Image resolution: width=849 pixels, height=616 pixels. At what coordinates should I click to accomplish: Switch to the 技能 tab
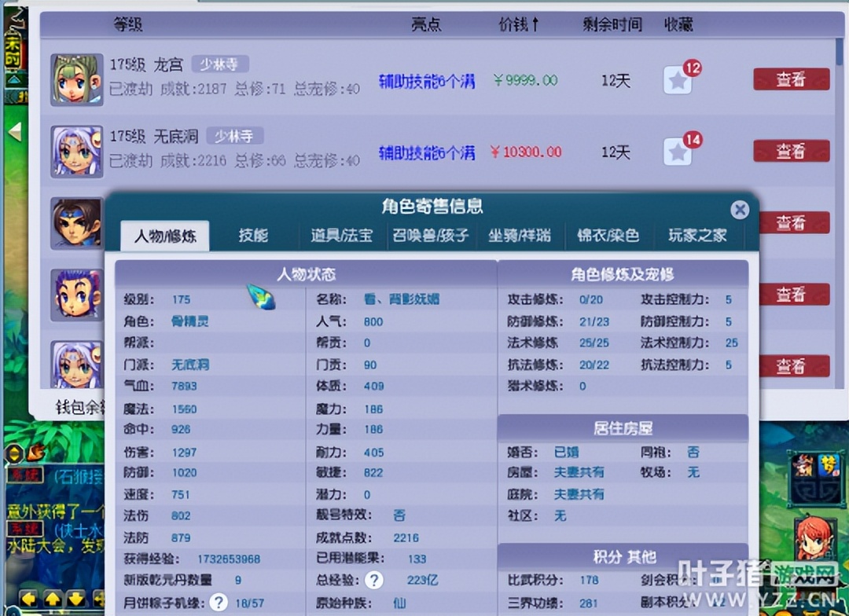pos(253,235)
